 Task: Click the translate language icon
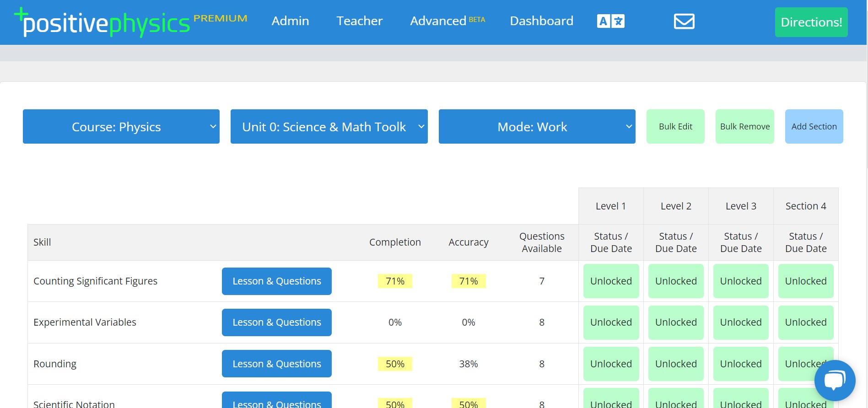610,21
